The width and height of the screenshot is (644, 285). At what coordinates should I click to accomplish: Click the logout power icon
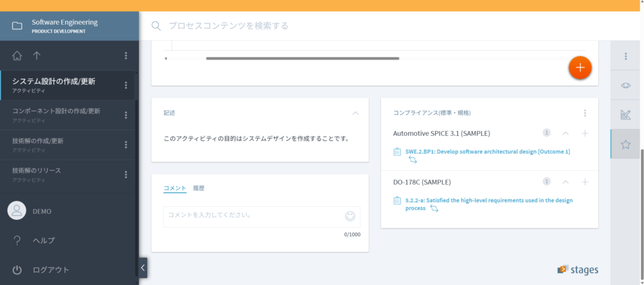[17, 270]
